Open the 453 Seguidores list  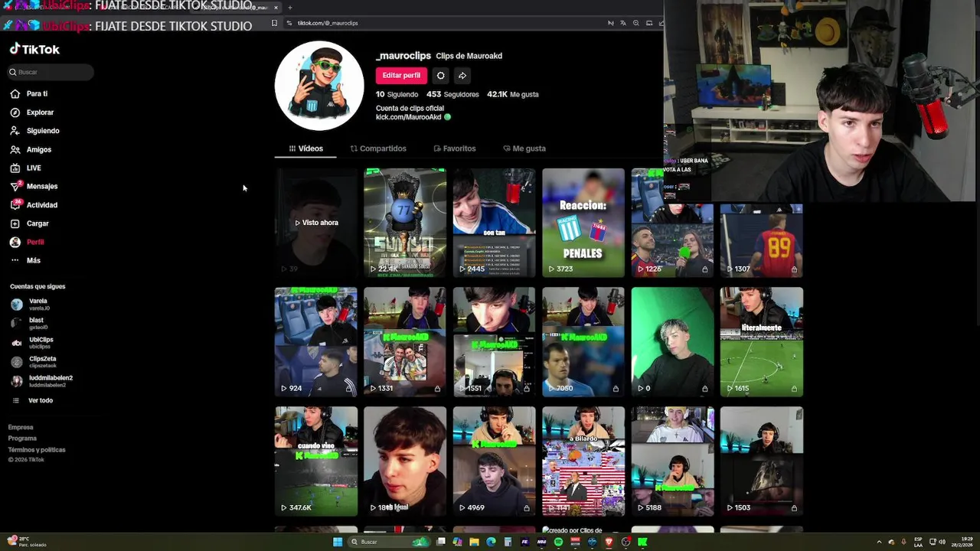point(452,94)
